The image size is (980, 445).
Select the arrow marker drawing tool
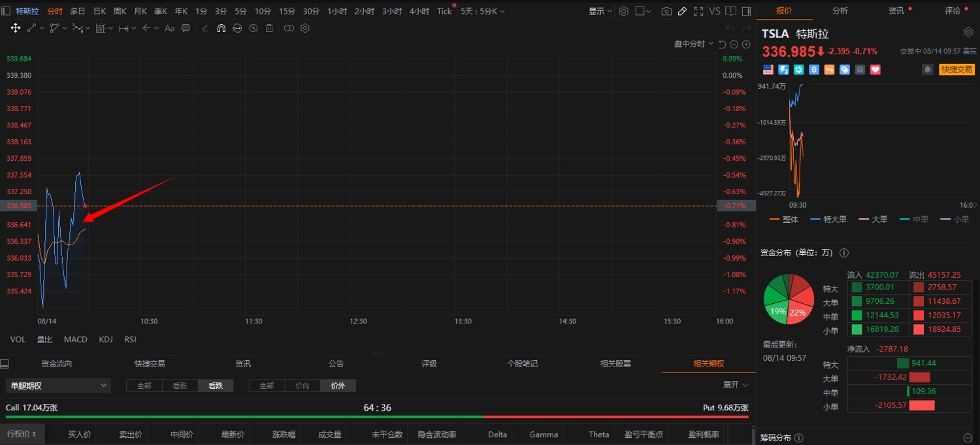146,28
